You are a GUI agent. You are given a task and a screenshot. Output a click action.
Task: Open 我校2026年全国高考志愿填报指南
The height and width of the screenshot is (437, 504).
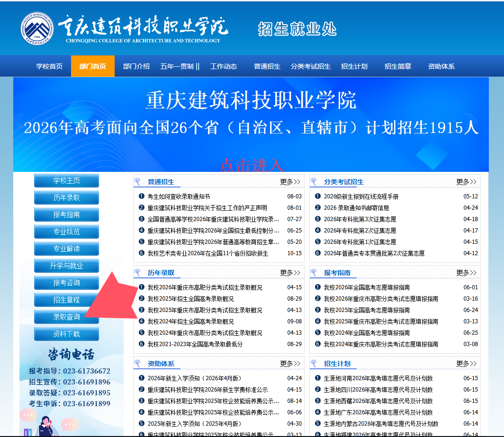tap(367, 287)
